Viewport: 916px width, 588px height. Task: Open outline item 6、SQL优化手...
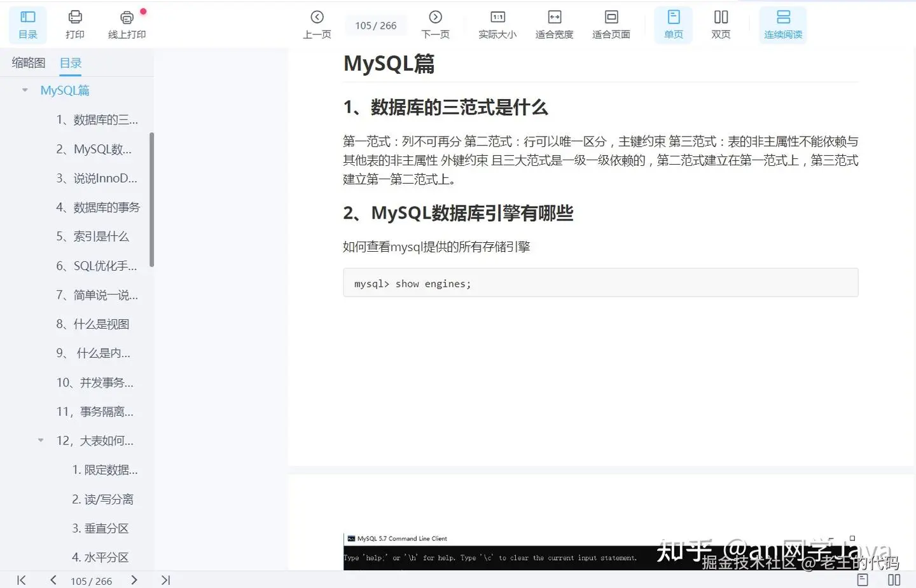coord(97,266)
